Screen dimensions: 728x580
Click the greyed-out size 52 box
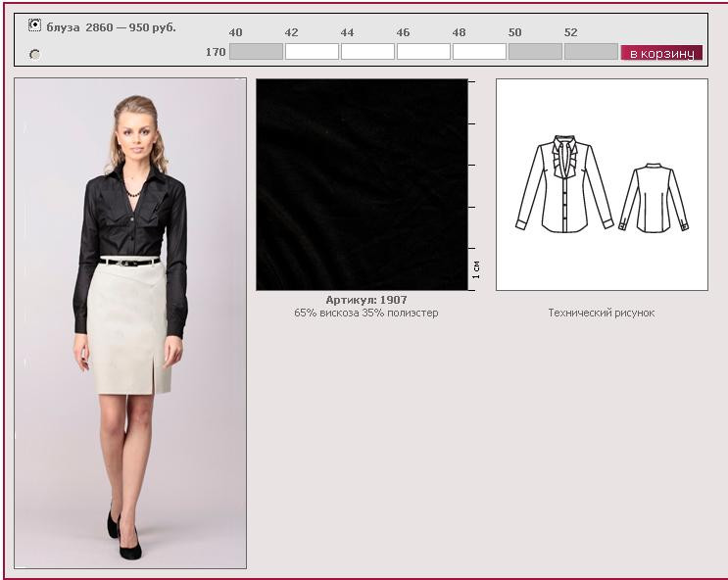pos(591,52)
